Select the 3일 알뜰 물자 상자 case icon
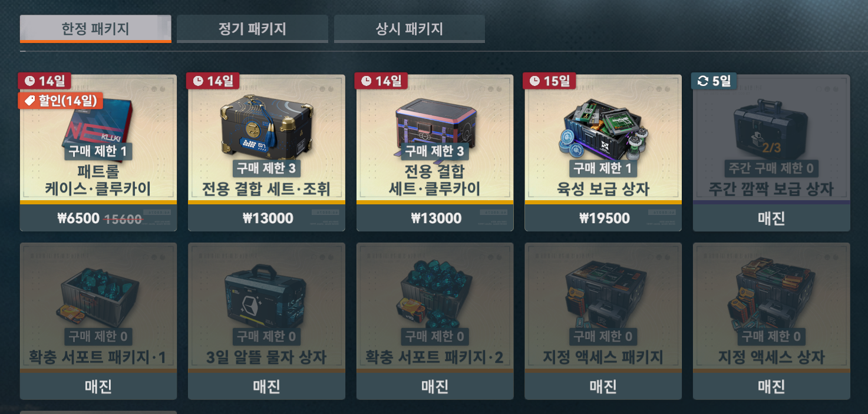Image resolution: width=868 pixels, height=414 pixels. coord(266,296)
